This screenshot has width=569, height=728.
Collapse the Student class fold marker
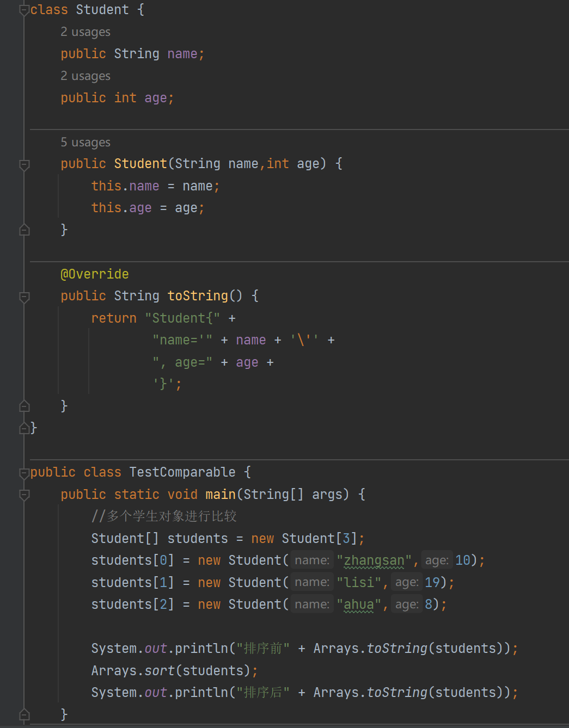[24, 10]
